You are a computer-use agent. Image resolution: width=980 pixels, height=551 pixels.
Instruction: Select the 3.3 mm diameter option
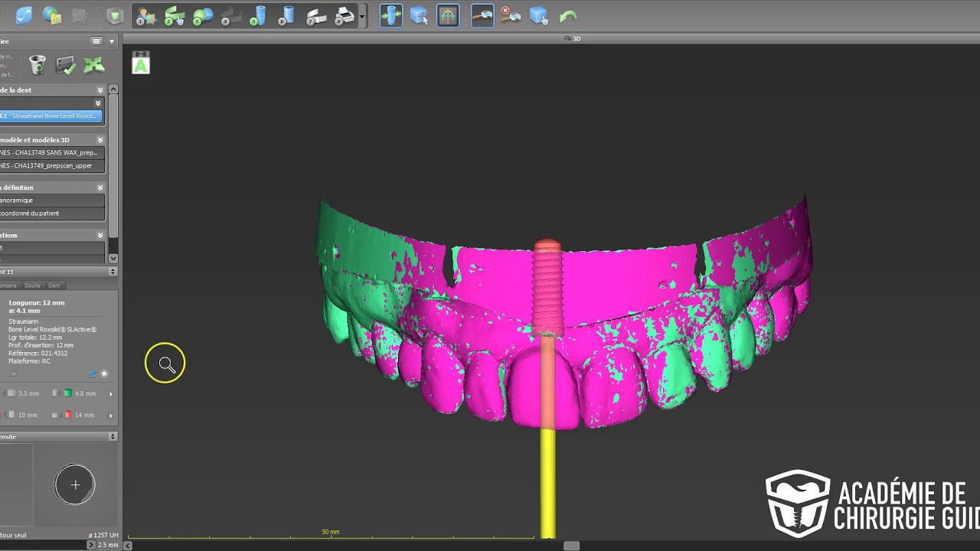23,393
